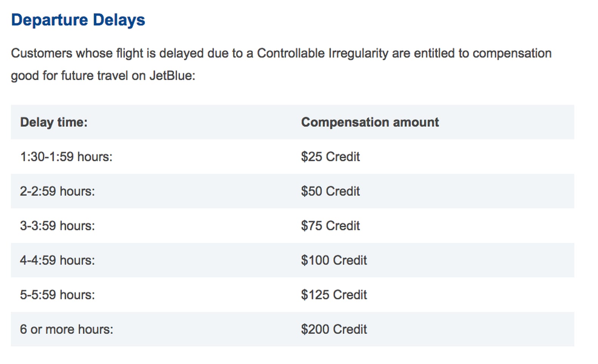598x364 pixels.
Task: Select the "Compensation amount" column header
Action: (370, 122)
